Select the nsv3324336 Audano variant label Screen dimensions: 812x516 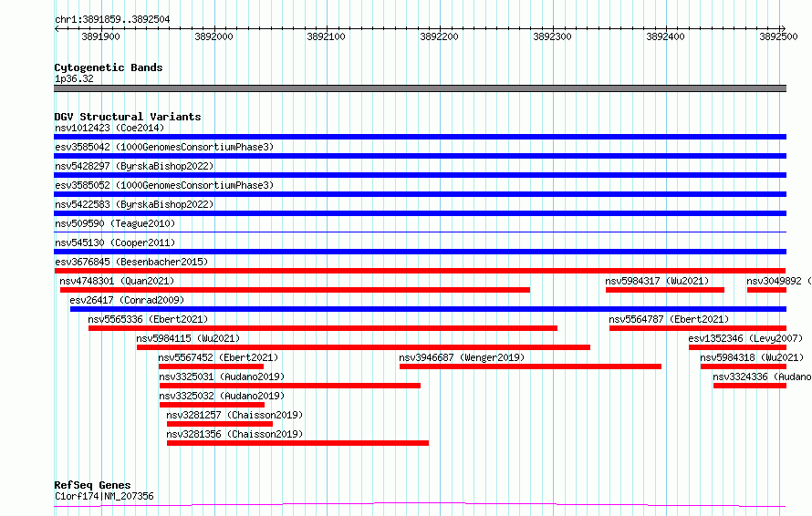[763, 377]
